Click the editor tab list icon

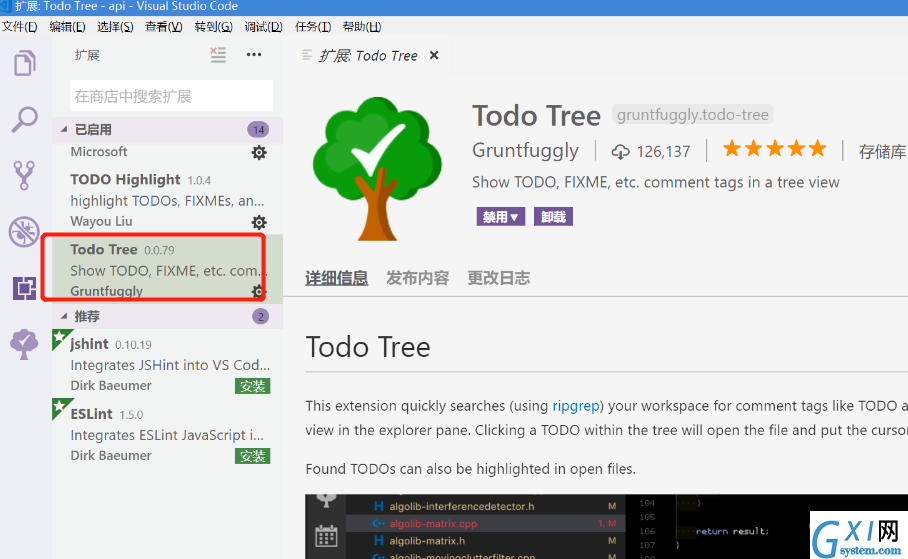pyautogui.click(x=307, y=55)
